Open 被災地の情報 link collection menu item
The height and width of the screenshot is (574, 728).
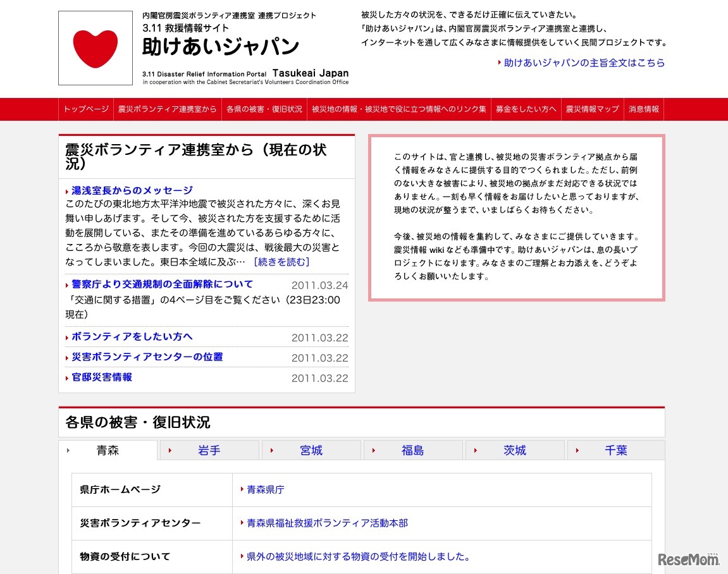tap(399, 109)
